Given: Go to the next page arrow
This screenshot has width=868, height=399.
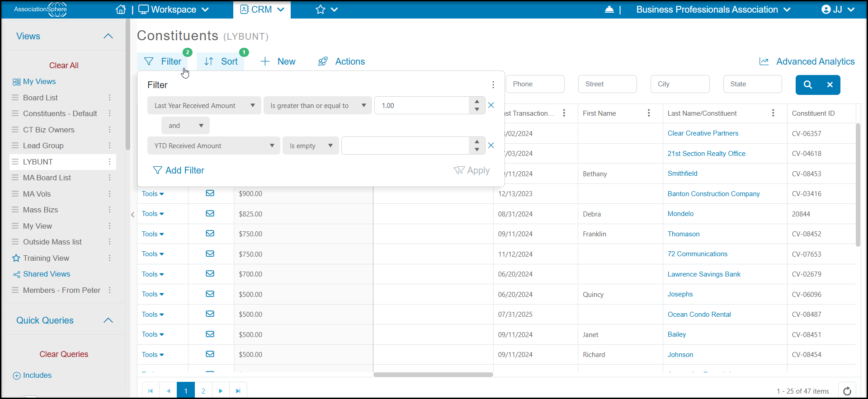Looking at the screenshot, I should click(x=221, y=391).
